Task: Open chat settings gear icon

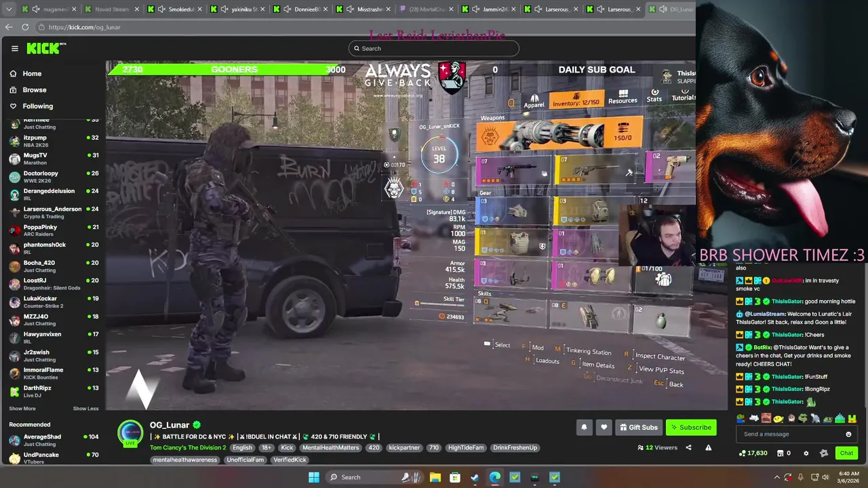Action: [806, 453]
